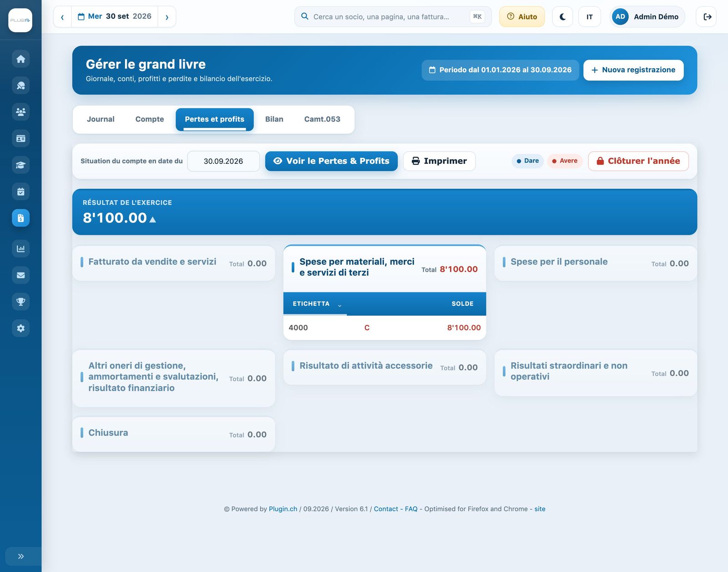The width and height of the screenshot is (728, 572).
Task: Expand Risultato di attività accessorie card
Action: tap(385, 367)
